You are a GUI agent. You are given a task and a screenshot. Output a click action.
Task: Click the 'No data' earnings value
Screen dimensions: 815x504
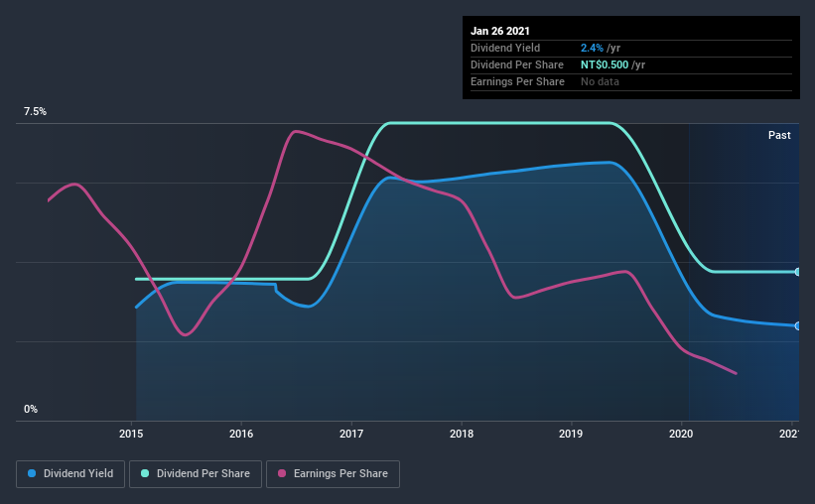click(600, 81)
